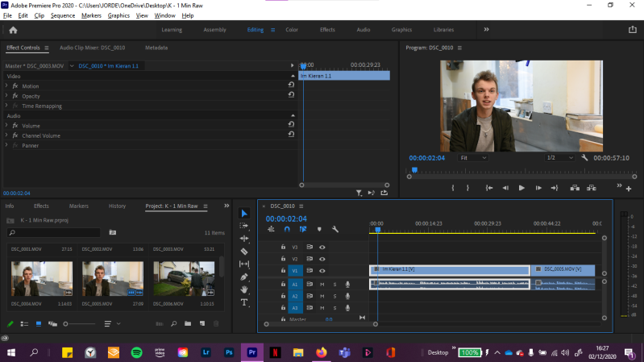Click the Add Marker icon in timeline
This screenshot has height=362, width=644.
coord(319,229)
